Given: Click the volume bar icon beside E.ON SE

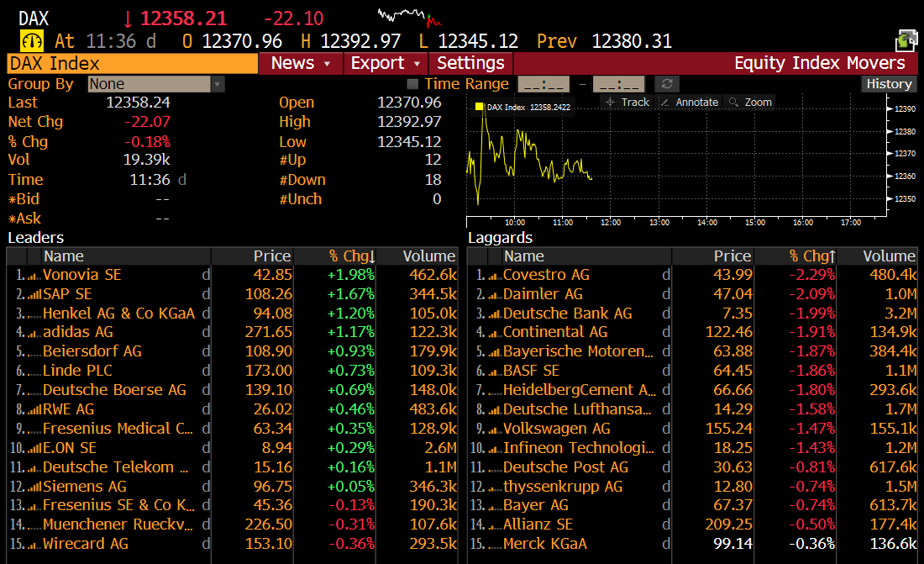Looking at the screenshot, I should click(34, 448).
